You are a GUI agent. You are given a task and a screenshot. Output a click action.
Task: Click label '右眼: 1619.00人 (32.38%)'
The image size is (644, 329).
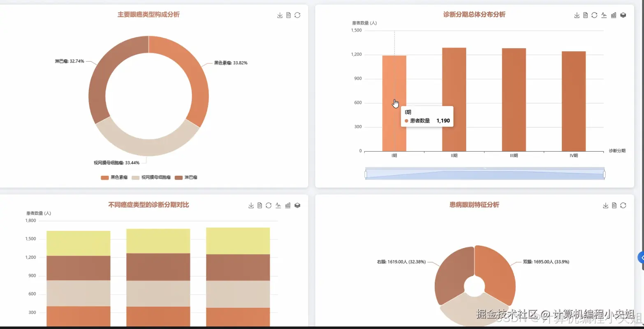[401, 262]
